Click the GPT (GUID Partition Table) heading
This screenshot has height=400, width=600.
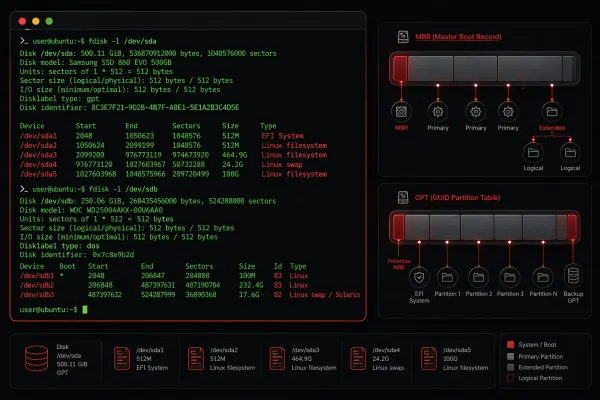[458, 198]
